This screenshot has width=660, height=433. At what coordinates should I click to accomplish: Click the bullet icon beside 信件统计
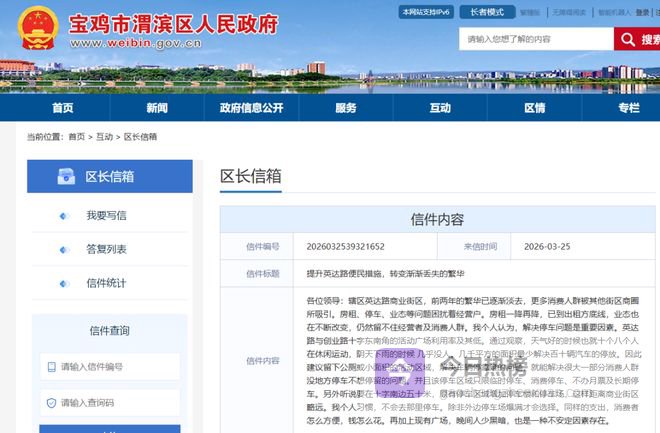pos(64,283)
